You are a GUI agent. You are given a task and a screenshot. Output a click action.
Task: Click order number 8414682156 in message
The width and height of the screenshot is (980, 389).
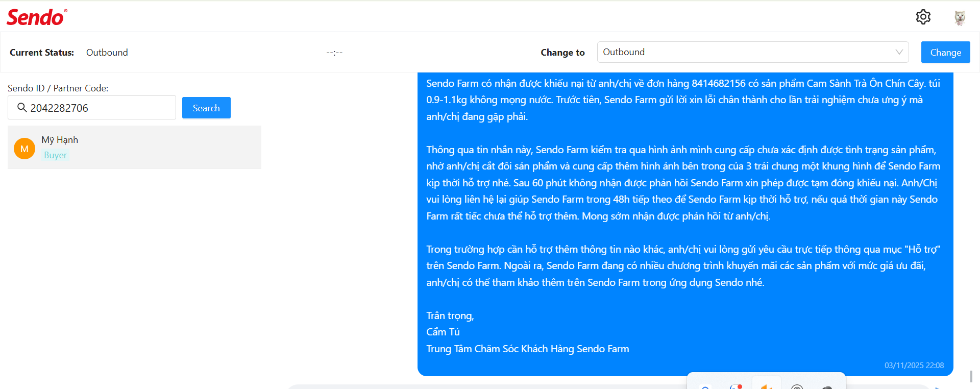pos(718,83)
